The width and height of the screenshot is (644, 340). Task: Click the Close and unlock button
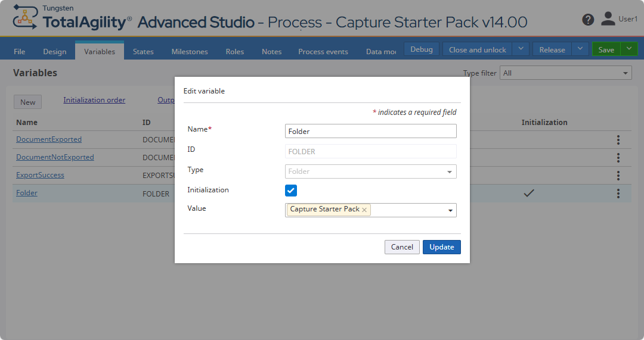click(x=477, y=49)
